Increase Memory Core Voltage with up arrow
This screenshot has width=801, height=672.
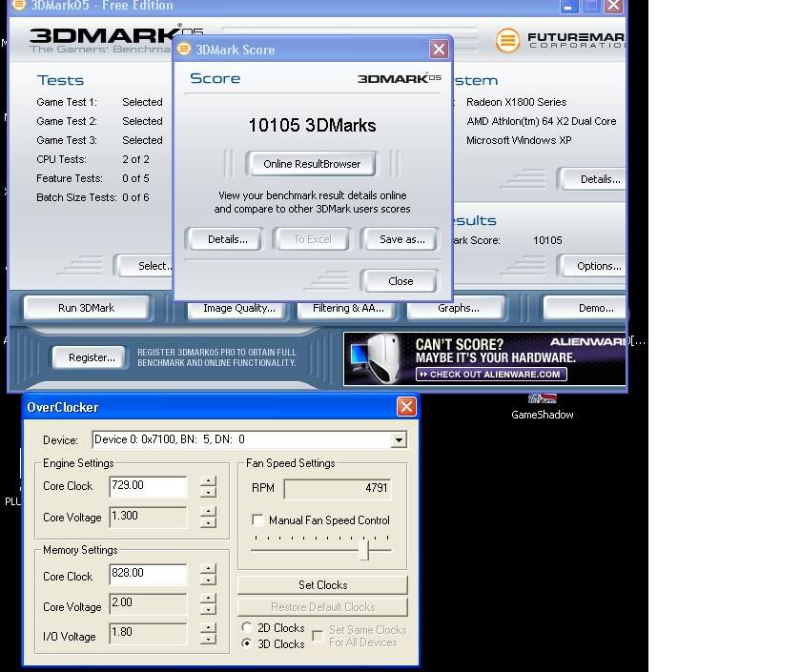(x=208, y=599)
